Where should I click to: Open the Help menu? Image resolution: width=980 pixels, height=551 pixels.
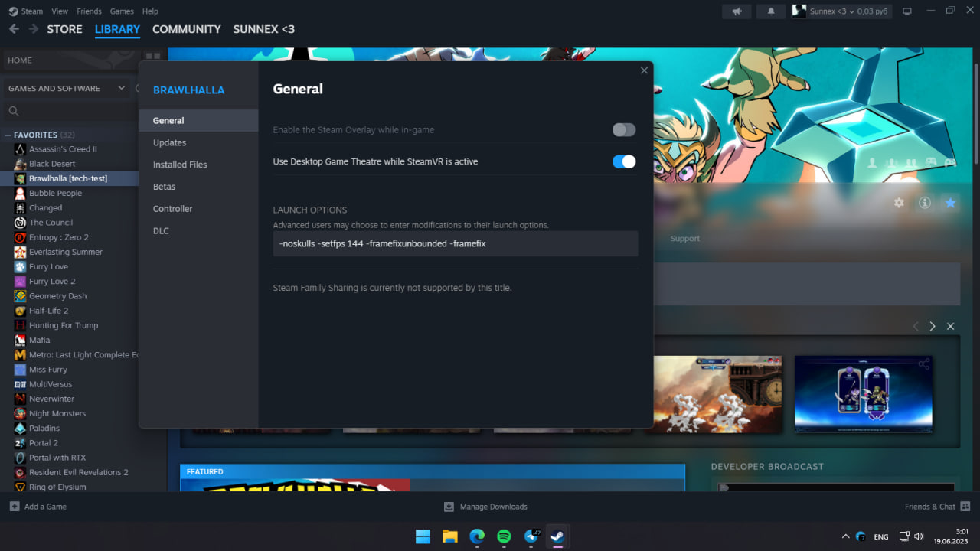coord(150,11)
